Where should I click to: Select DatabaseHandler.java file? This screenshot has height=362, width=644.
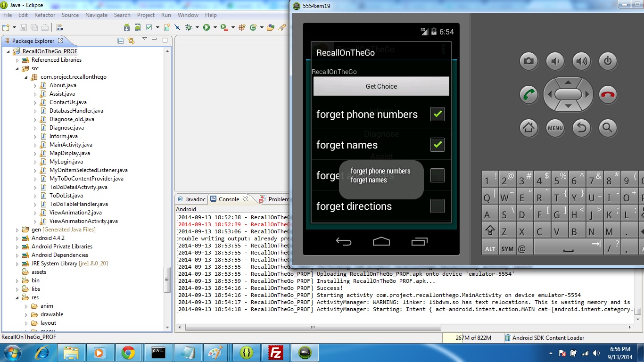tap(76, 111)
